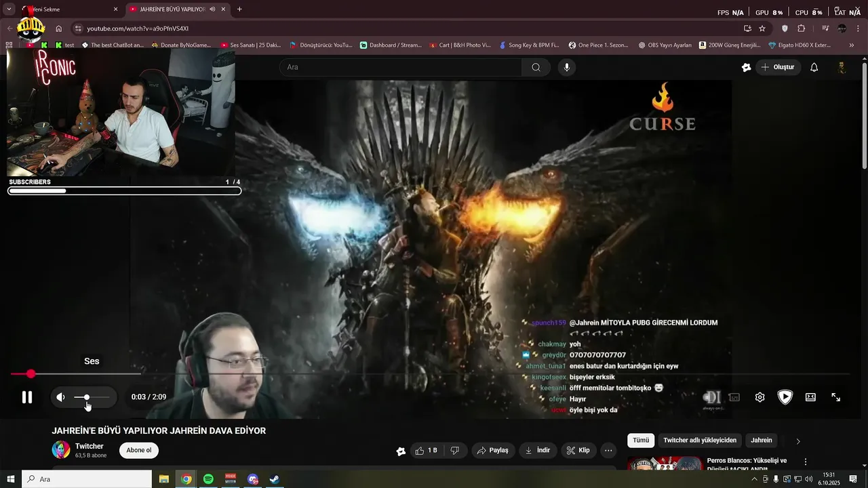868x488 pixels.
Task: Open the video settings gear
Action: pos(760,397)
